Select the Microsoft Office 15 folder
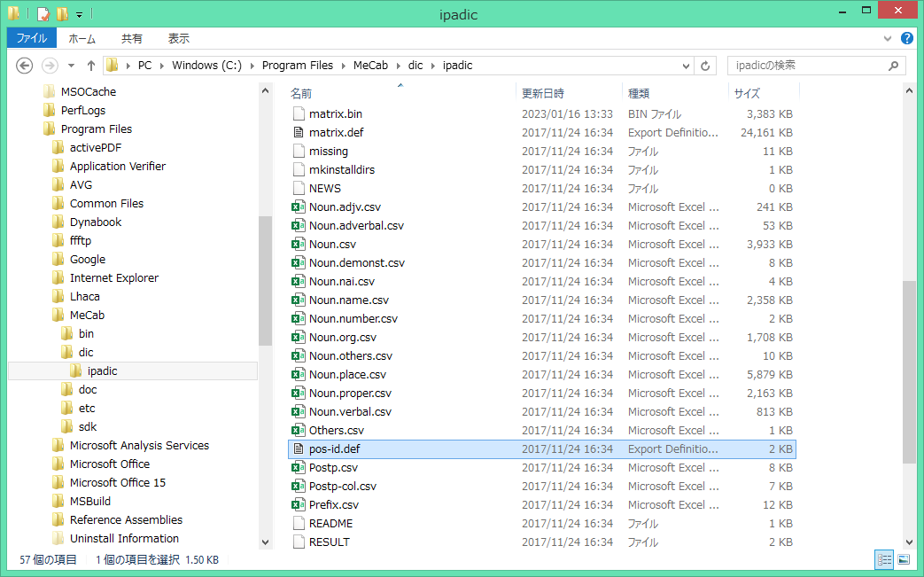 pos(117,482)
